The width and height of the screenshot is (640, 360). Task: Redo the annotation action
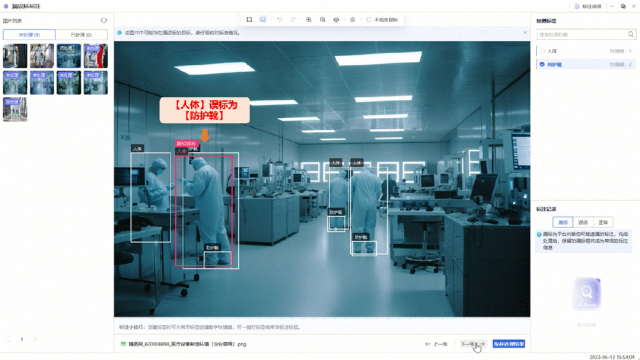(x=293, y=20)
